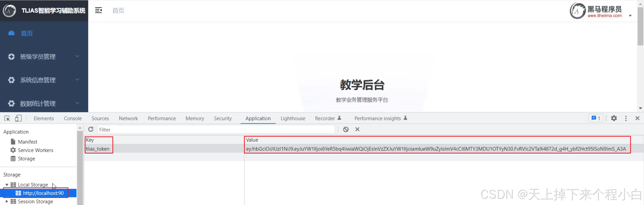Click the www.itheima.com text
Image resolution: width=644 pixels, height=205 pixels.
coord(605,16)
